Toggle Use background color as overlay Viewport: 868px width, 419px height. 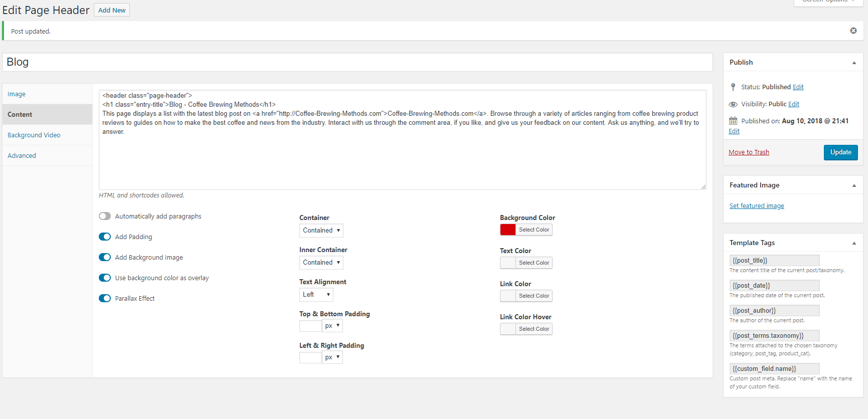click(105, 278)
